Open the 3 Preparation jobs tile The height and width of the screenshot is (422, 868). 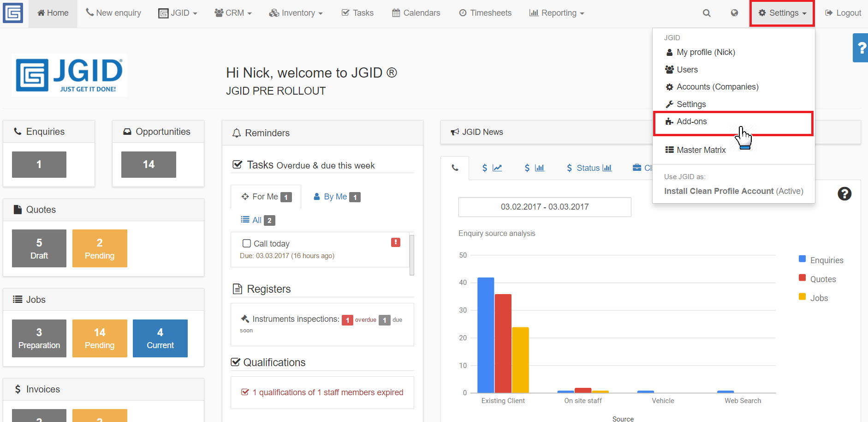pos(39,338)
